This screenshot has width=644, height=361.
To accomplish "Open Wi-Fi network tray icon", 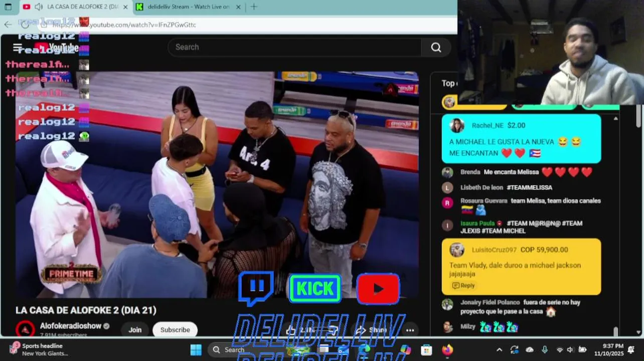I will click(560, 349).
